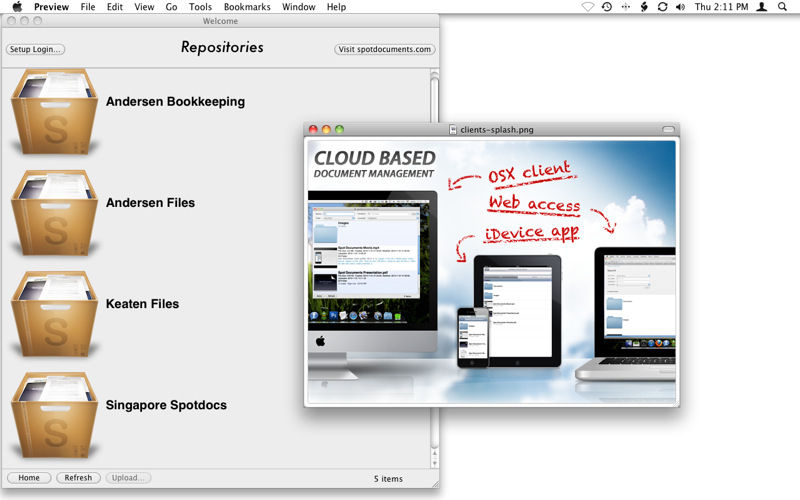Click the sync arrows icon in menu bar

click(662, 7)
